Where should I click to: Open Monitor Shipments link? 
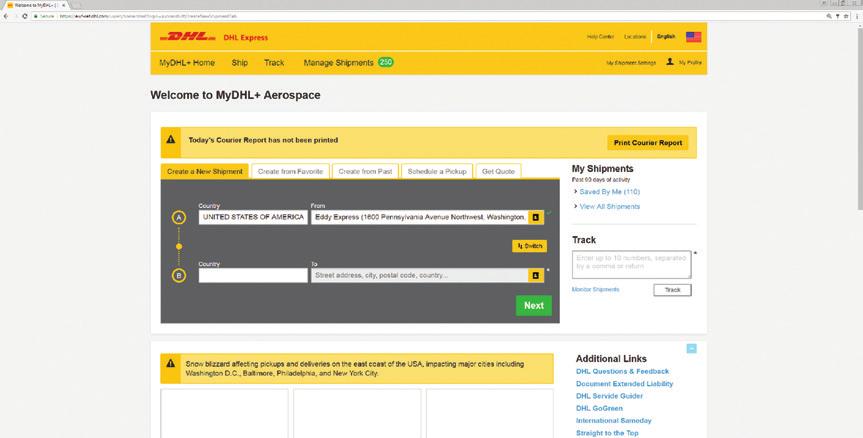(x=596, y=289)
